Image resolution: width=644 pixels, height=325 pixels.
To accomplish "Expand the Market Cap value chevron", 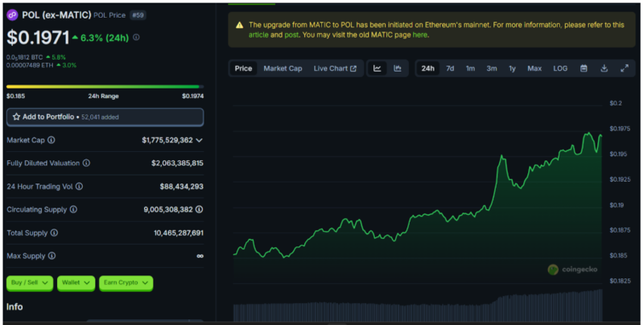I will pyautogui.click(x=200, y=140).
